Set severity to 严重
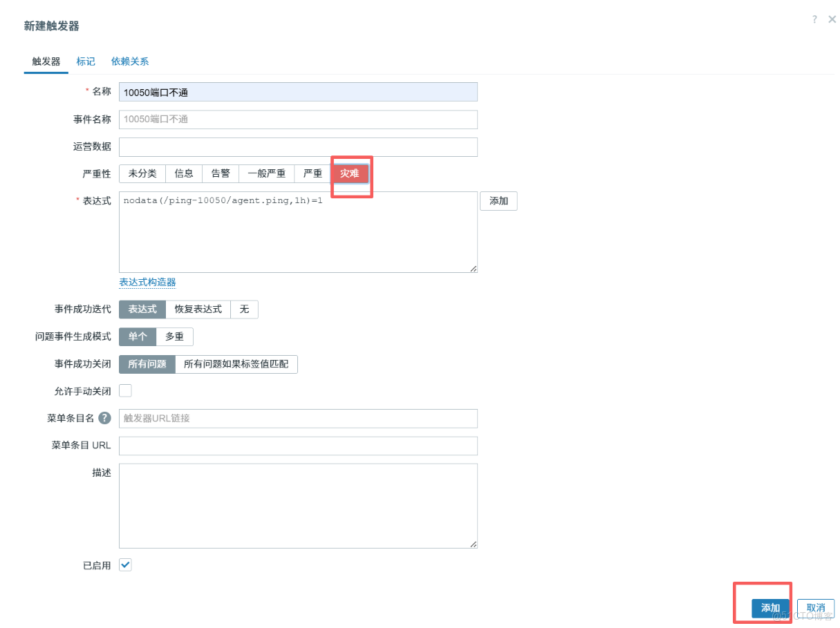 tap(313, 173)
